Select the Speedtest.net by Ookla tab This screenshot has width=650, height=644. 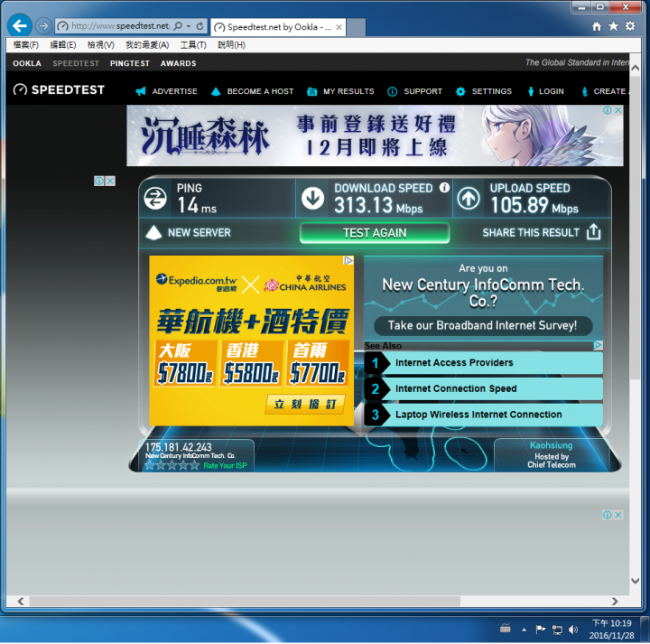(278, 27)
